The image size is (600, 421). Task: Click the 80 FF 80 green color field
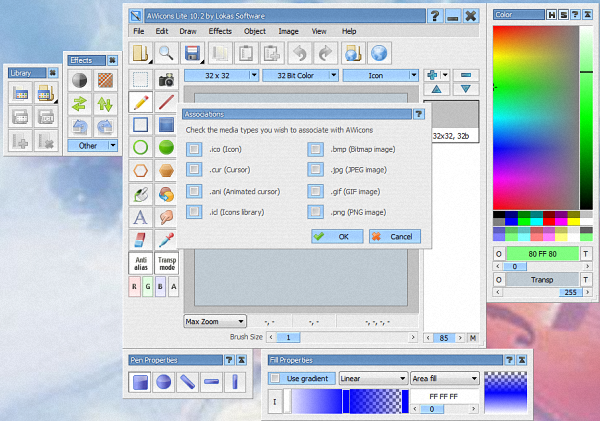543,254
